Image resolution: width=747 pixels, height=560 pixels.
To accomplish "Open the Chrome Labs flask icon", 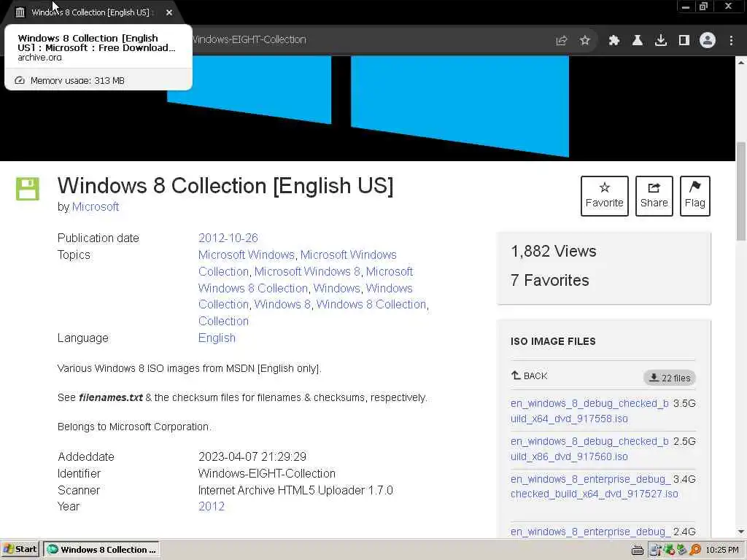I will coord(638,41).
